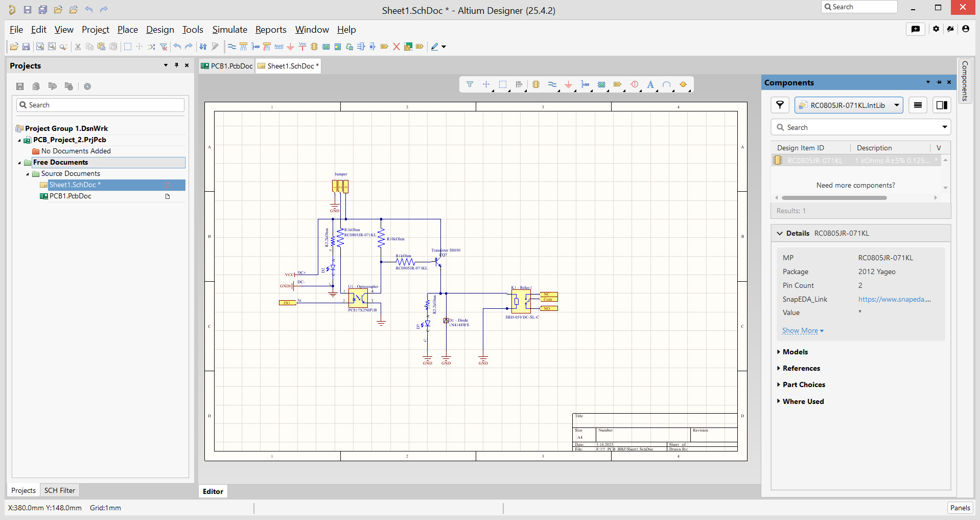Open the user account icon at top right

[x=966, y=29]
